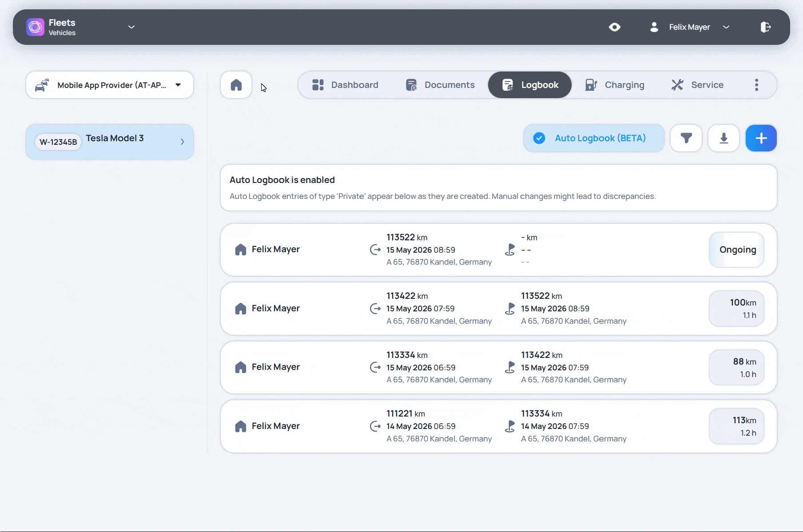Image resolution: width=803 pixels, height=532 pixels.
Task: Click departure icon of trip starting 113334 km
Action: pos(375,367)
